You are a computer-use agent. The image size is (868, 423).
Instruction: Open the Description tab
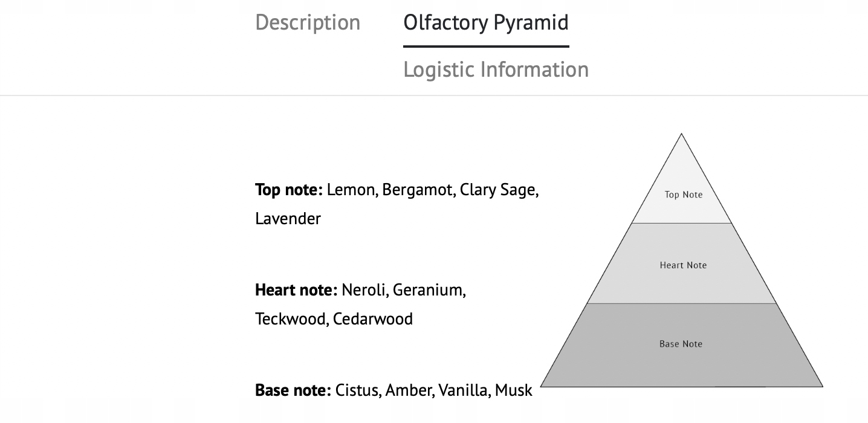click(x=308, y=22)
